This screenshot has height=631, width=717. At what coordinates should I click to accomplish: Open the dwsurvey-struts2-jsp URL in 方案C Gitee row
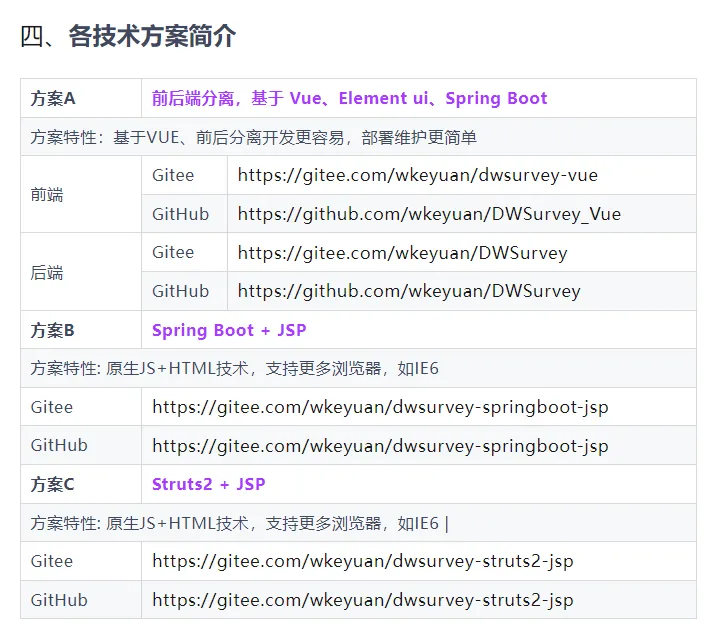(x=363, y=561)
